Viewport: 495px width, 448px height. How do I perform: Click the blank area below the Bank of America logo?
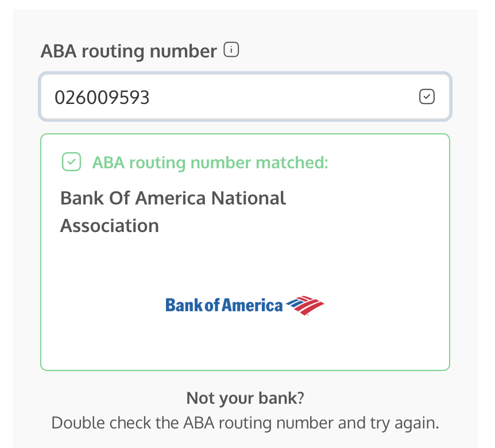tap(245, 345)
